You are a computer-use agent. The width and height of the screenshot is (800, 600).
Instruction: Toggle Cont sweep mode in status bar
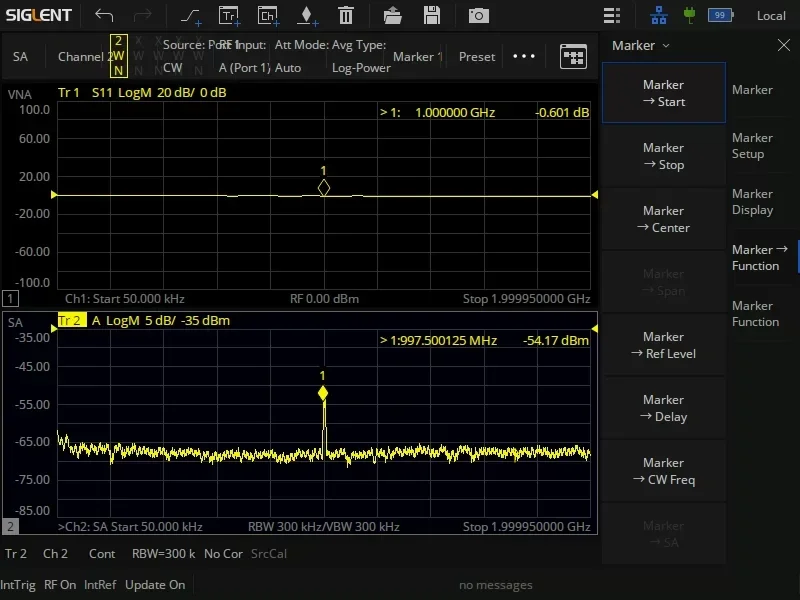102,554
